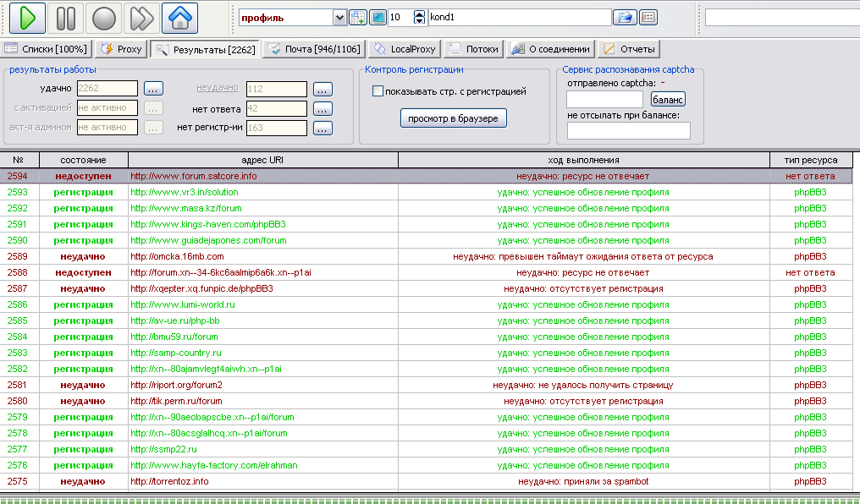Increase the thread count stepper from 10
Image resolution: width=860 pixels, height=504 pixels.
419,14
